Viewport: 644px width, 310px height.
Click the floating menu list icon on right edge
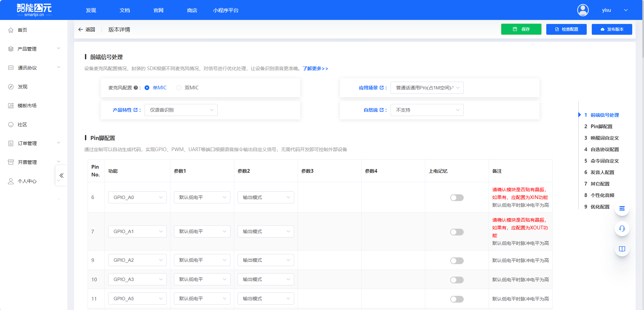(622, 208)
